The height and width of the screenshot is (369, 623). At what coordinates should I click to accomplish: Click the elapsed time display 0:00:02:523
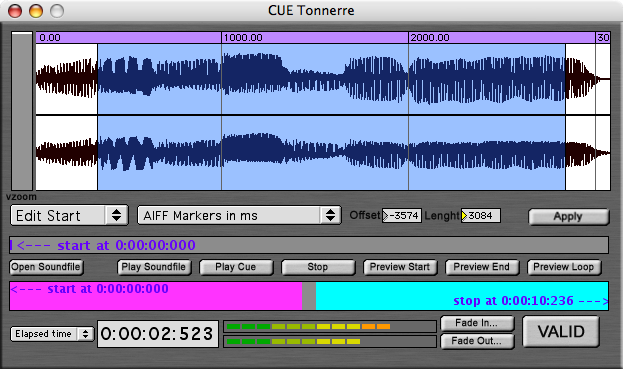[158, 334]
